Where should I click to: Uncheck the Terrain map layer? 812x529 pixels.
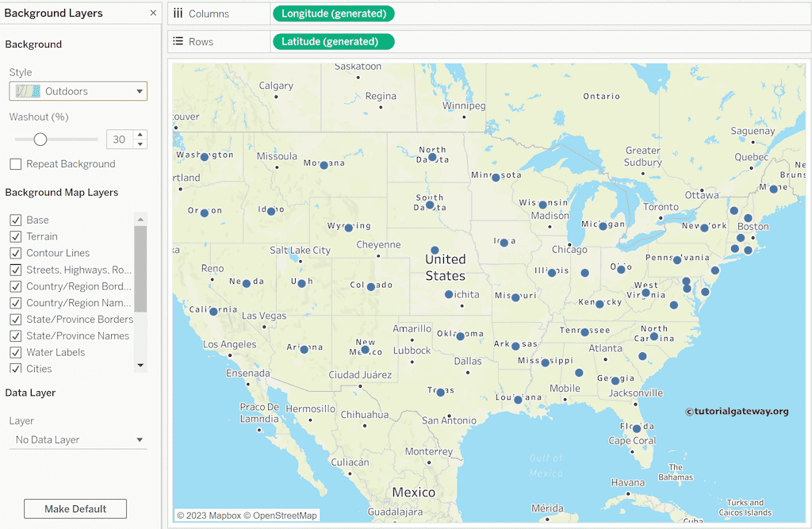(x=16, y=236)
